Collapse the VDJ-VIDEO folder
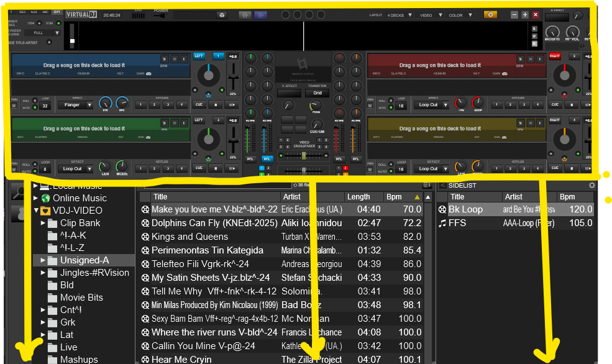612x364 pixels. (36, 211)
